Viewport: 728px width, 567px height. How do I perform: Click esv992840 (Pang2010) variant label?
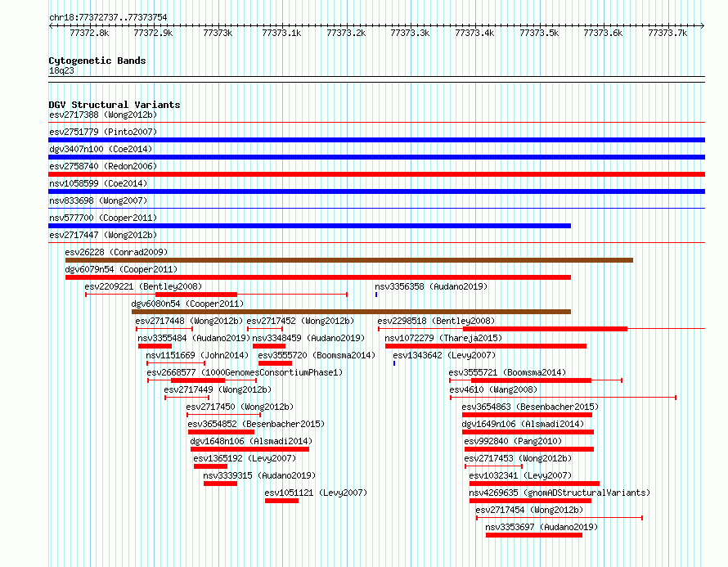[513, 441]
